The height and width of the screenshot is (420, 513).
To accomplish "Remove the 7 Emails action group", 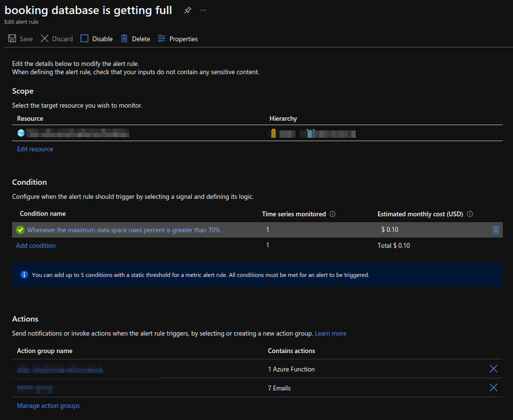I will coord(493,388).
